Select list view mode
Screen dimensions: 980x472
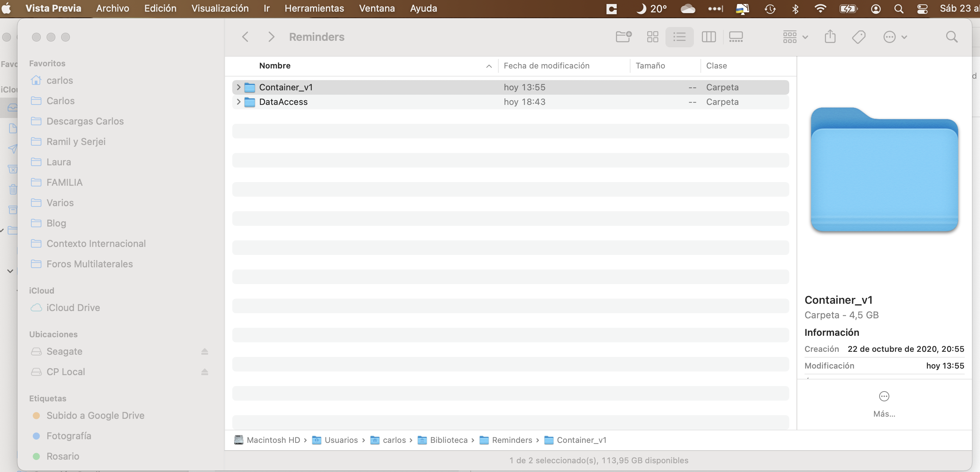(679, 37)
